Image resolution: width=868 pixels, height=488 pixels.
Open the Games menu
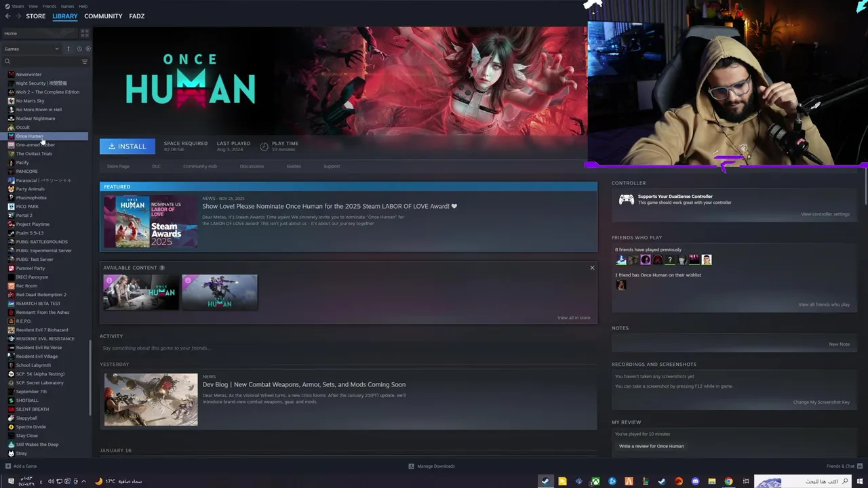pos(68,6)
